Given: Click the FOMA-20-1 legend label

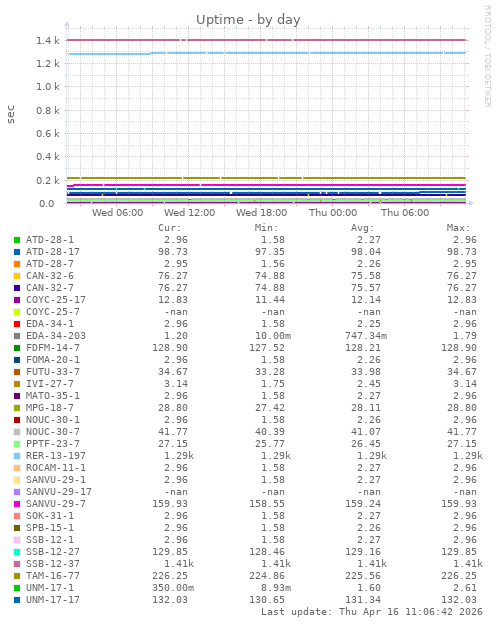Looking at the screenshot, I should (53, 360).
